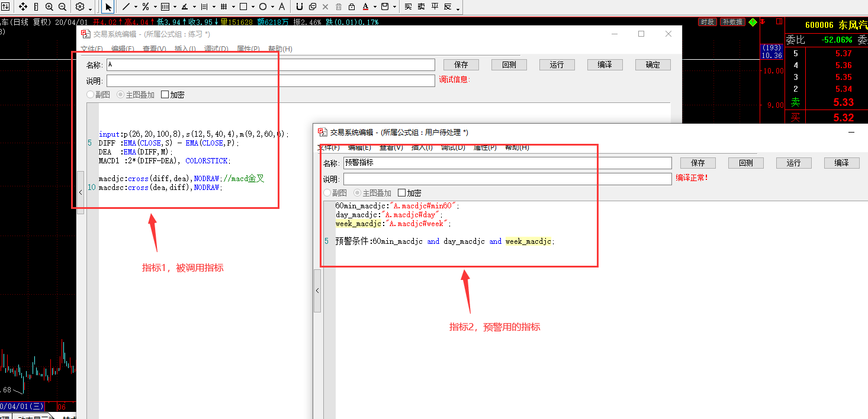Collapse side panel arrow in formula A window

(x=81, y=192)
